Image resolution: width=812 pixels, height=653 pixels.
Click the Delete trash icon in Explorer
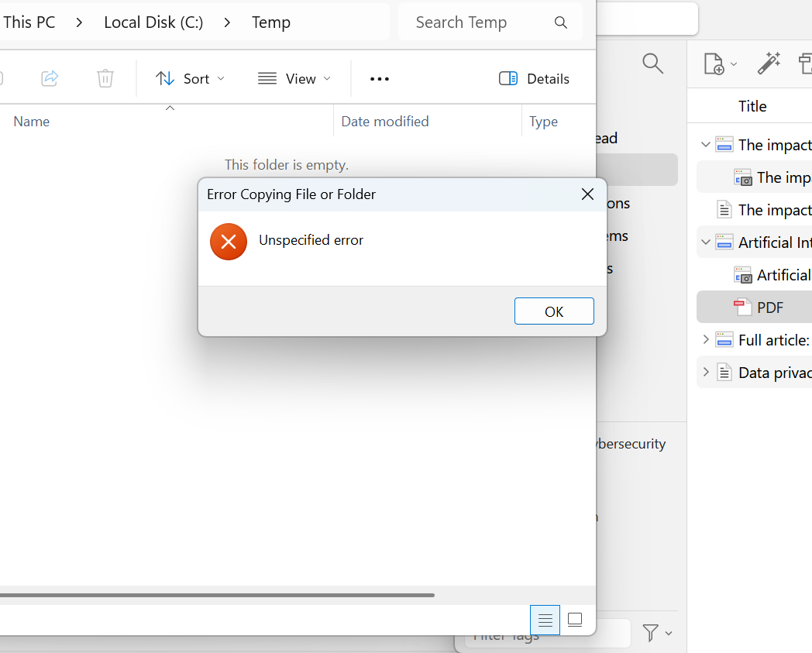pyautogui.click(x=105, y=79)
